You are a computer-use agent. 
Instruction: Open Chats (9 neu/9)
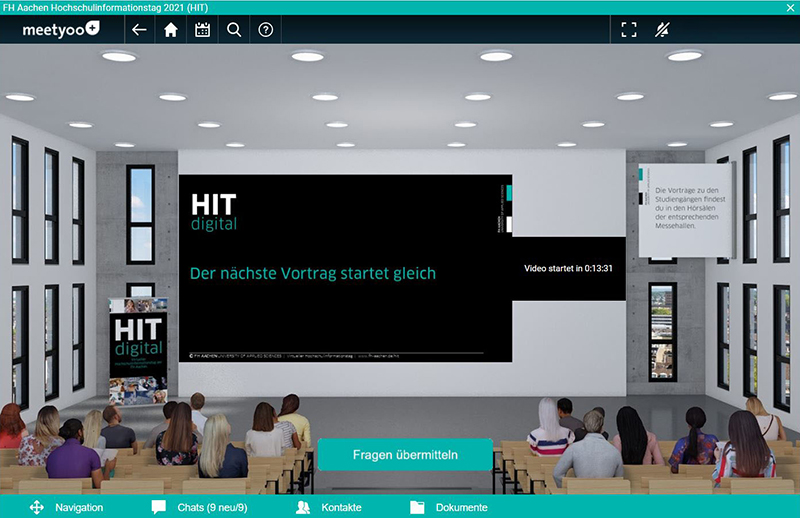pyautogui.click(x=199, y=507)
